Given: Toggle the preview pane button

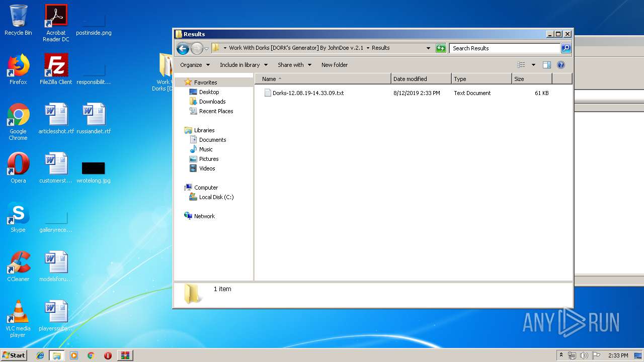Looking at the screenshot, I should (x=547, y=65).
